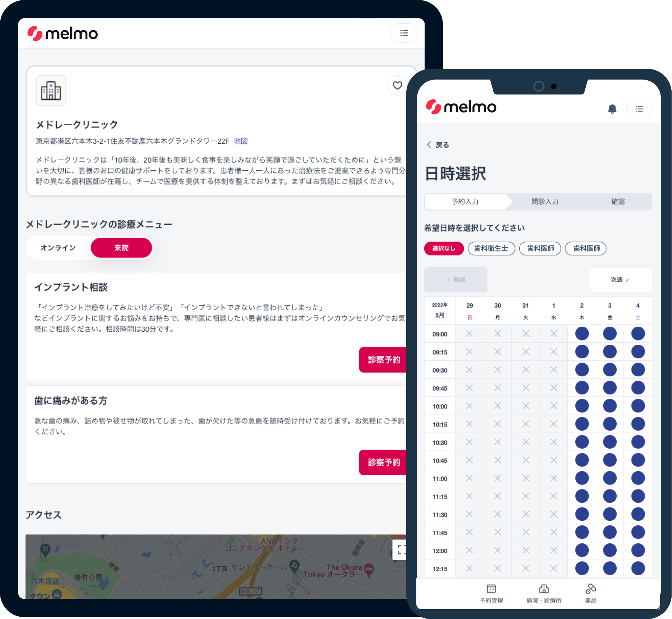Open the 地図 map link
Viewport: 672px width, 619px height.
click(x=241, y=141)
